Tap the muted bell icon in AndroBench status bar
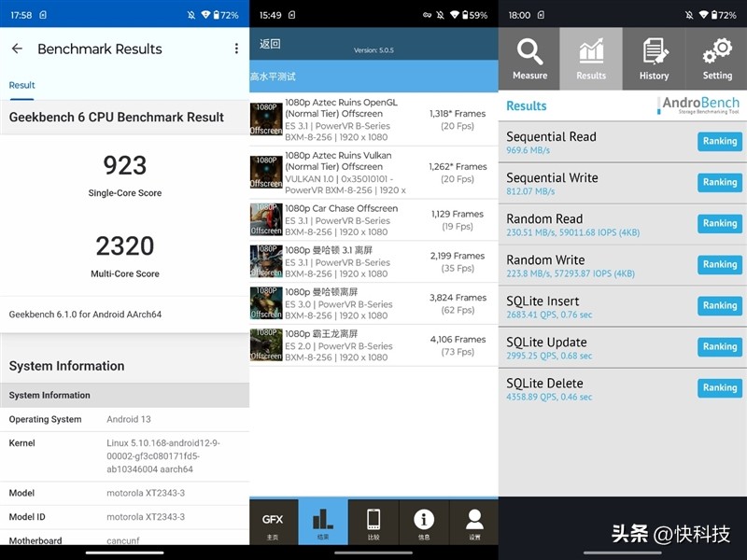The height and width of the screenshot is (560, 747). pos(689,15)
